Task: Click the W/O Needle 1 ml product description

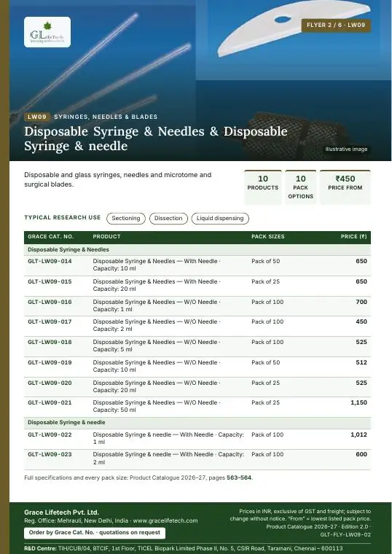Action: (x=157, y=305)
